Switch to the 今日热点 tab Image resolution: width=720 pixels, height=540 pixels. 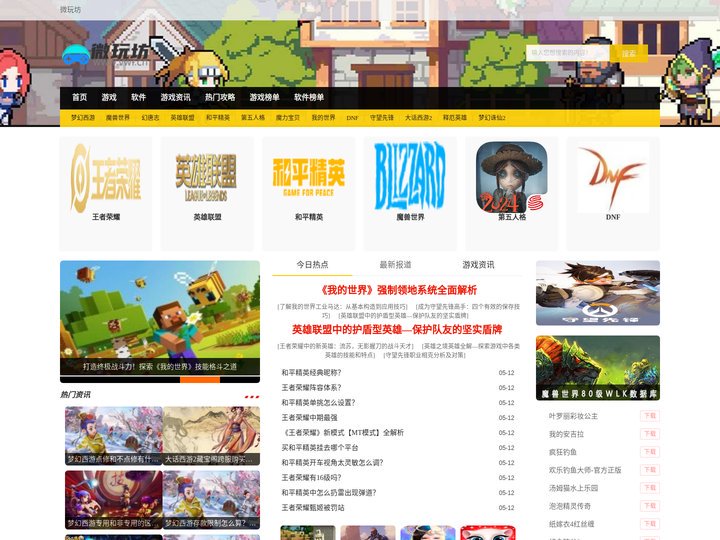coord(312,264)
